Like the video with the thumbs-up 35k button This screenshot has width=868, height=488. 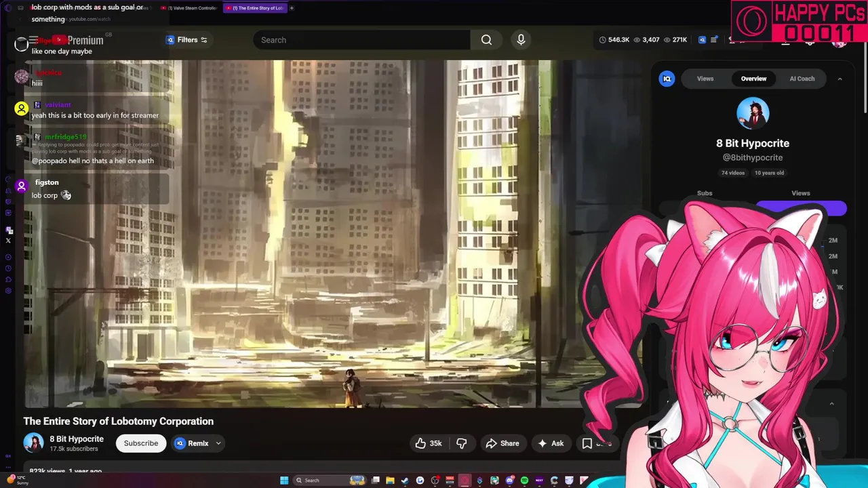(x=429, y=443)
